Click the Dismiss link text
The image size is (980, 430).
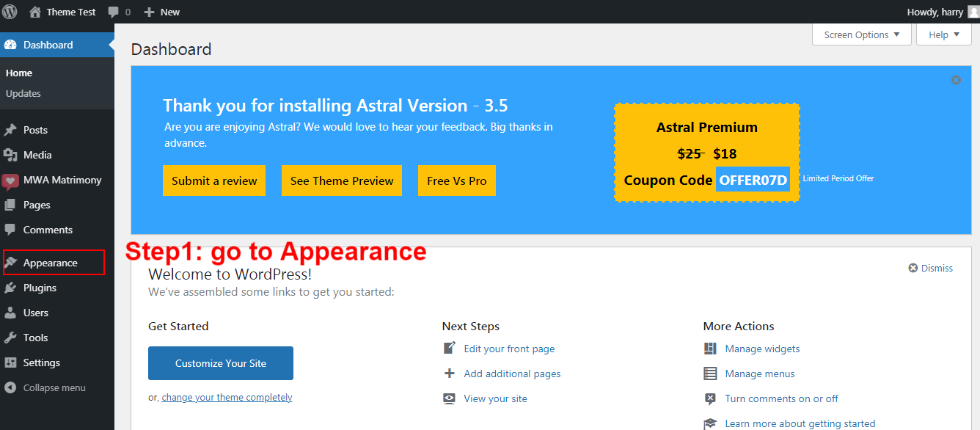point(937,268)
